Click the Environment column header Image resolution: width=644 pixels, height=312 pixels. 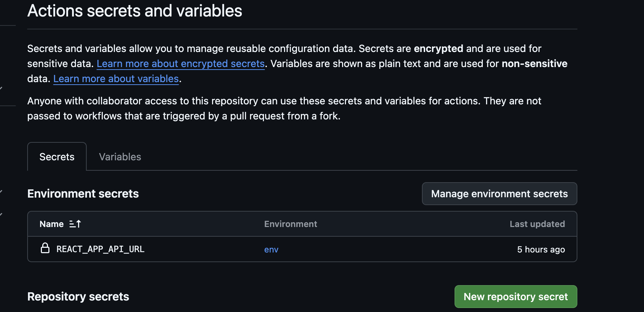click(290, 224)
